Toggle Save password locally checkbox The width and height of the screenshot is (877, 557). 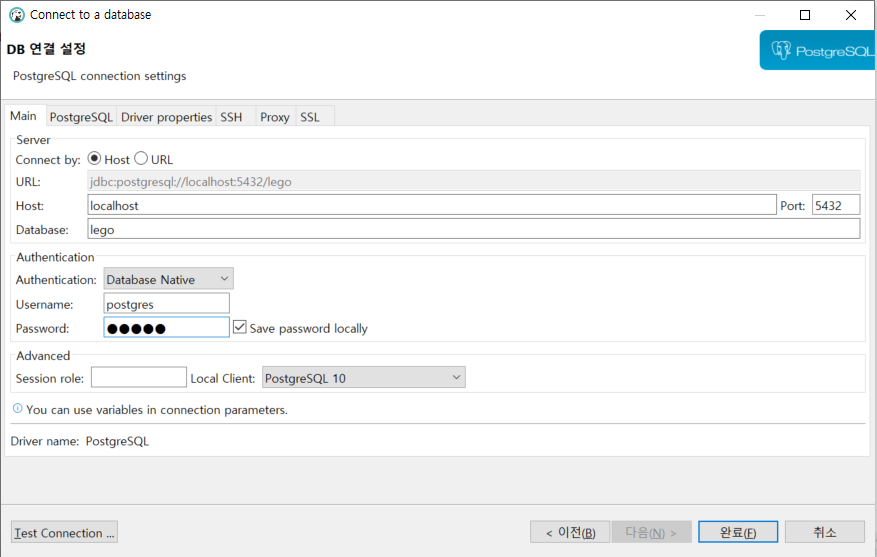pos(239,327)
